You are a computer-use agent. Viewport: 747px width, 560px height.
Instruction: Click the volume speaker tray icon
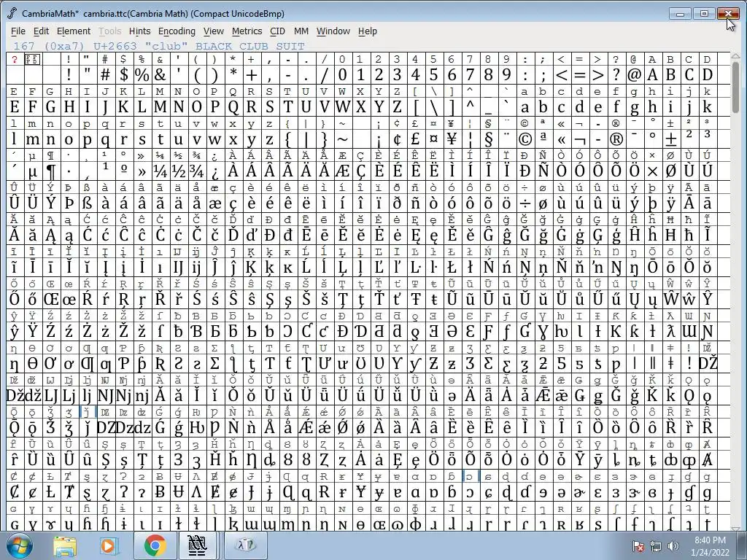[x=673, y=546]
